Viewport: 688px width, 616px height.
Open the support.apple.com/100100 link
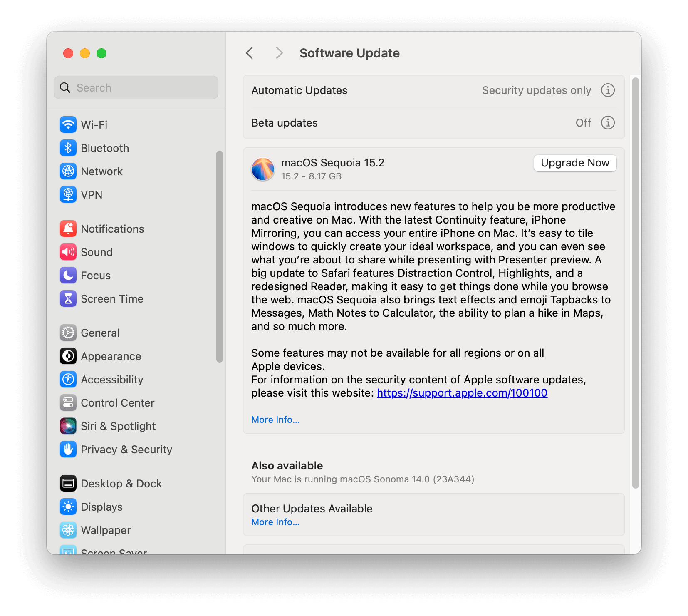point(462,393)
